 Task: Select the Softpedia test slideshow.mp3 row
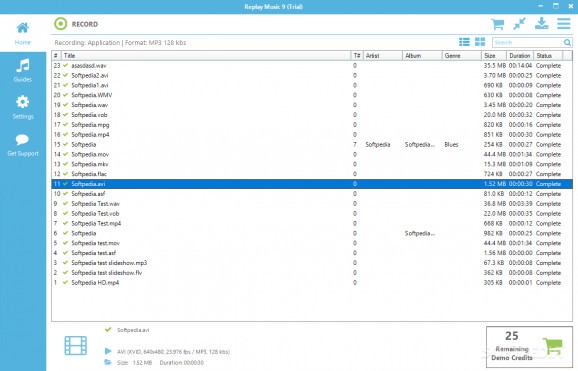point(312,263)
